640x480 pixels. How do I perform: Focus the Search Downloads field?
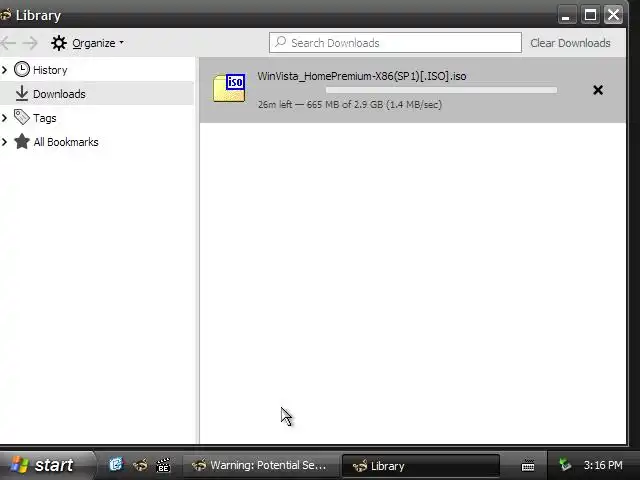pyautogui.click(x=395, y=43)
